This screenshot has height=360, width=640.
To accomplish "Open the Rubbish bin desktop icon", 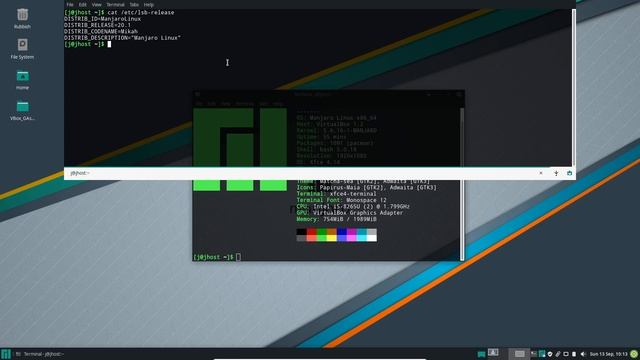I will (22, 18).
